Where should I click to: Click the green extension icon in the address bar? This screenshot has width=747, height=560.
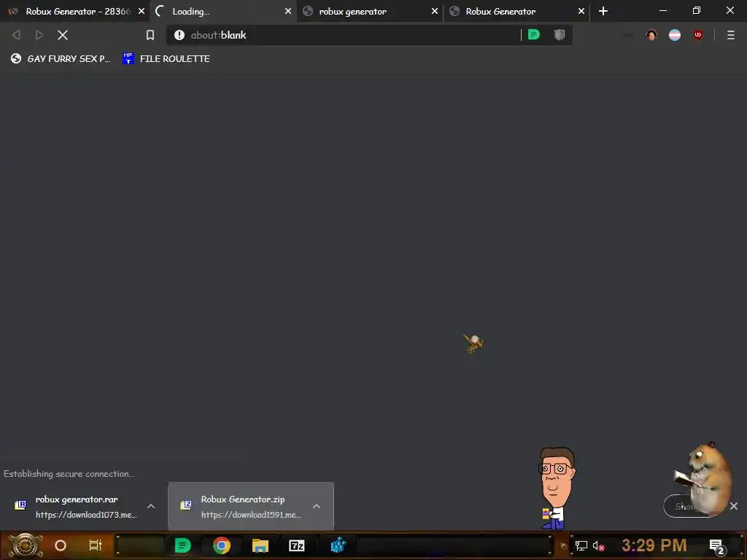coord(533,35)
